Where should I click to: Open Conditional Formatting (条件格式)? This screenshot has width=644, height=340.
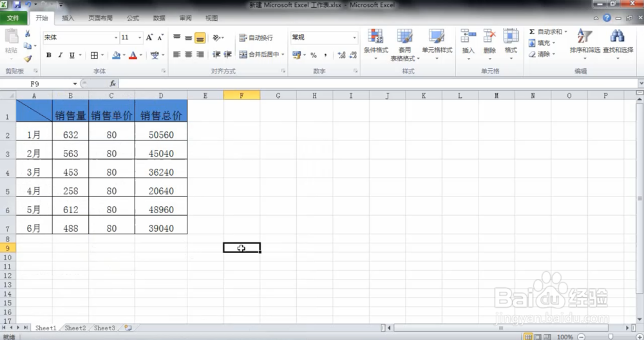coord(376,44)
